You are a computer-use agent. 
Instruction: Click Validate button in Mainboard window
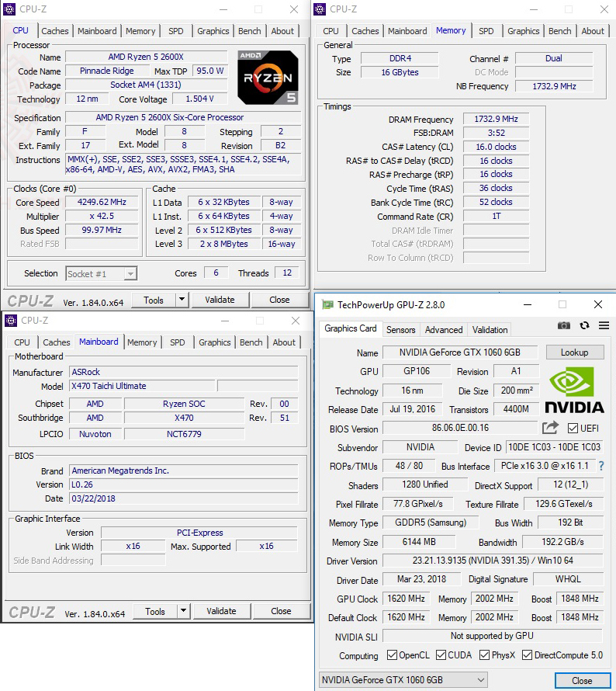pos(221,611)
